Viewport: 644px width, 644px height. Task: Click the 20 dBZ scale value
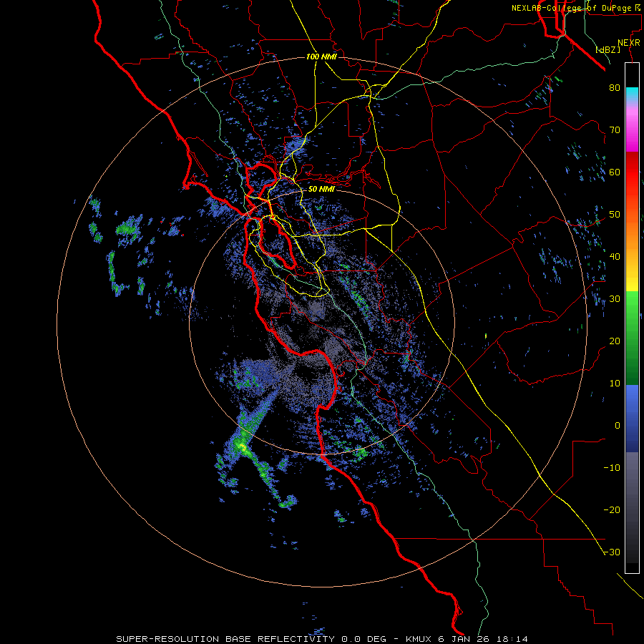615,341
